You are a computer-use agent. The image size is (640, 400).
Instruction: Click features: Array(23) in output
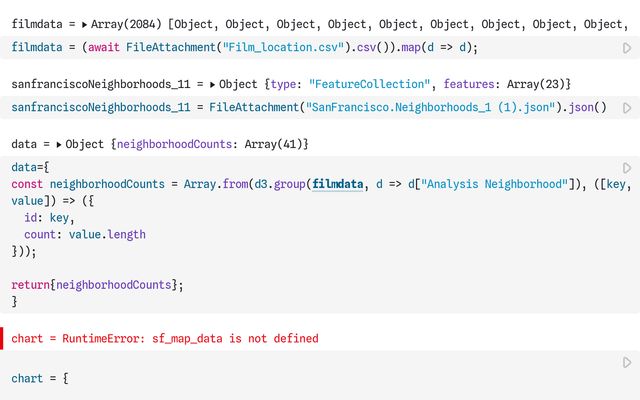point(505,84)
